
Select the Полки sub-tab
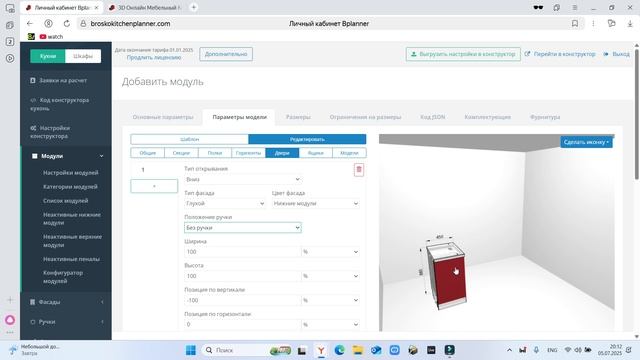point(215,153)
